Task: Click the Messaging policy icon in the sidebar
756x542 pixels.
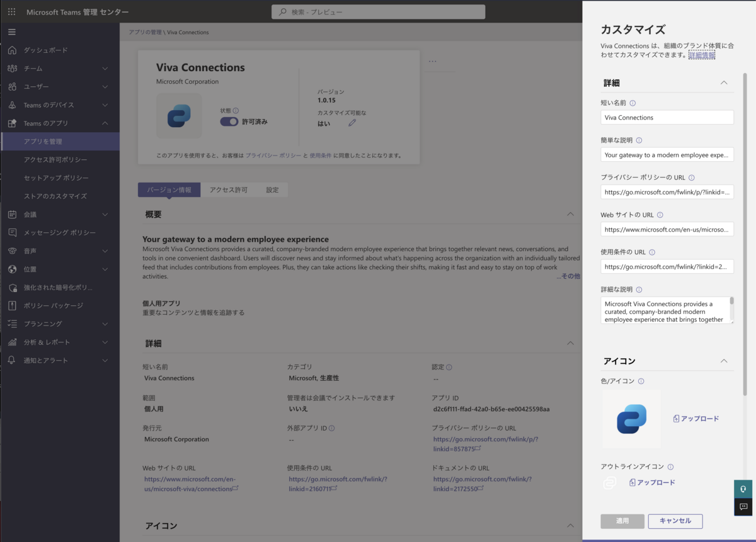Action: (x=12, y=233)
